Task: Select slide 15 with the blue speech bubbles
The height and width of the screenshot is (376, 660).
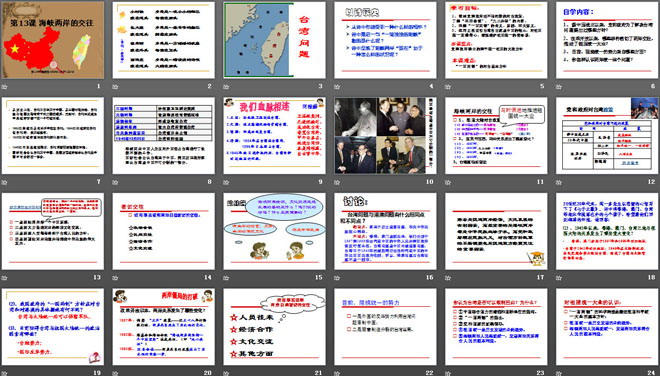Action: (x=274, y=231)
